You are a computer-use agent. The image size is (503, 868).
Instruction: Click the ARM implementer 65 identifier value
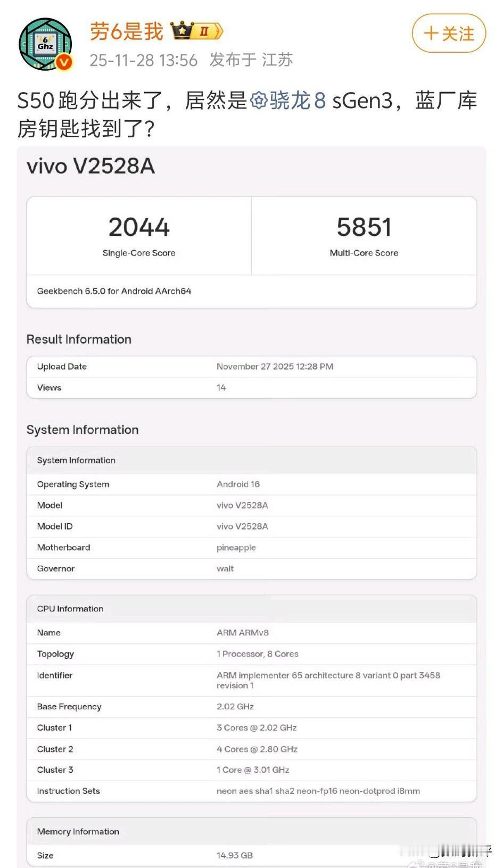[328, 681]
